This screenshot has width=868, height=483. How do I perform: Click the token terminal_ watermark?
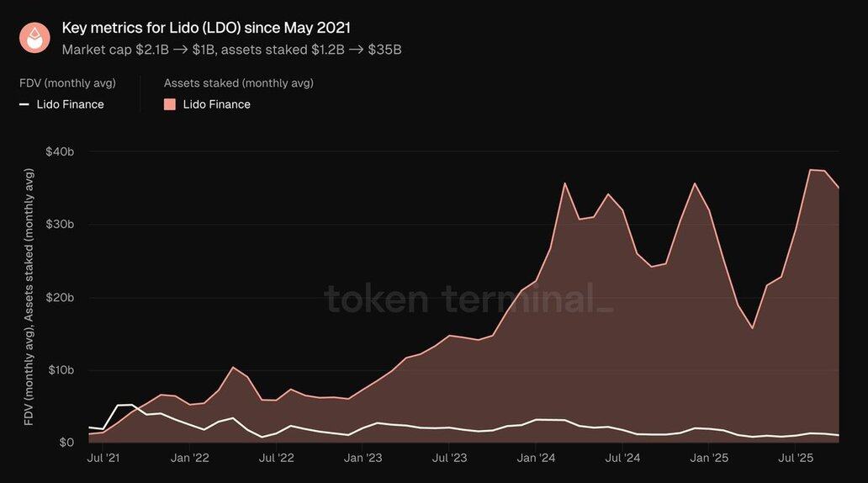click(x=468, y=299)
